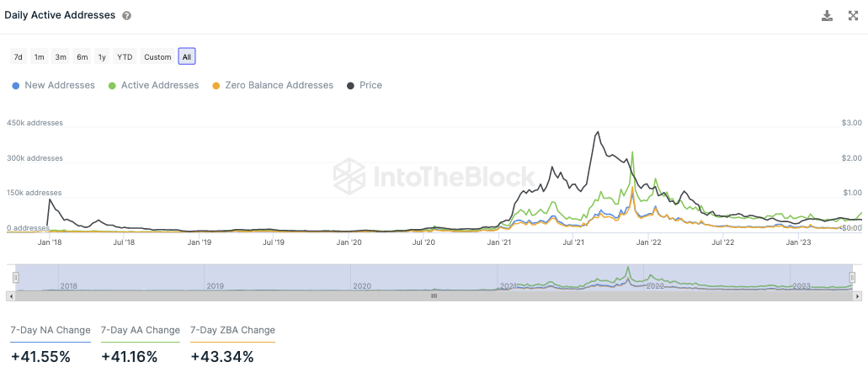The width and height of the screenshot is (868, 383).
Task: Click the right navigator range handle
Action: click(852, 277)
